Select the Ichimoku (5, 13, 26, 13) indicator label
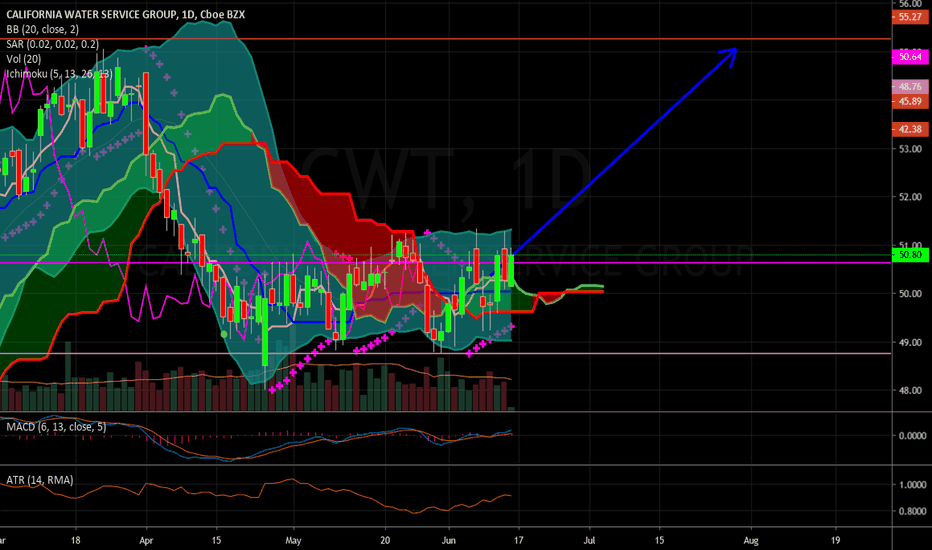Viewport: 932px width, 550px height. (59, 74)
